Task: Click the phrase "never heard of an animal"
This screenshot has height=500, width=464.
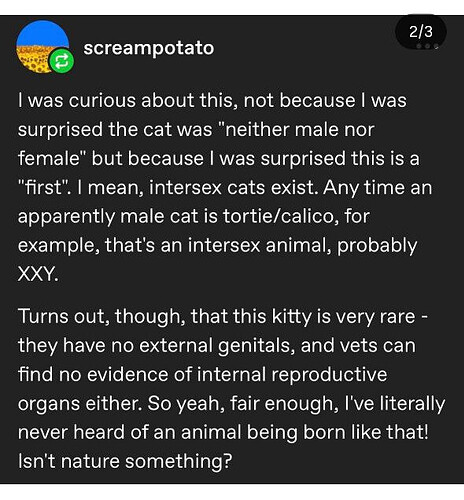Action: (129, 432)
